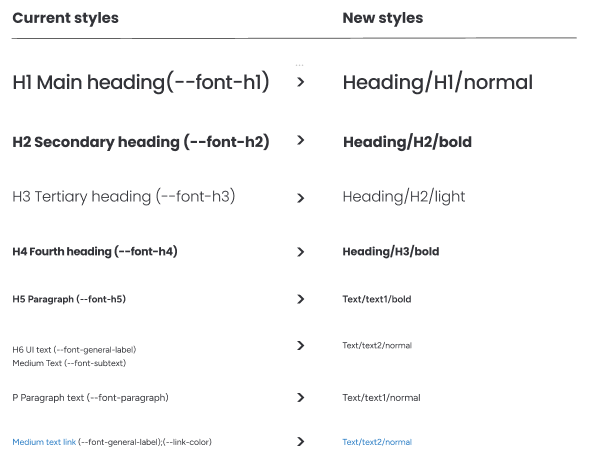The height and width of the screenshot is (462, 590).
Task: Select the Heading/H1/normal style text
Action: (x=438, y=83)
